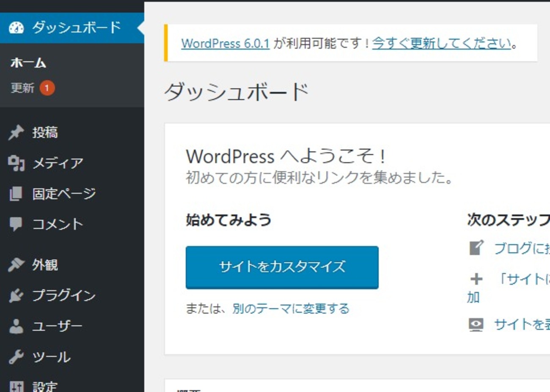Open the ダッシュボード menu label
Viewport: 550px width, 392px height.
tap(77, 27)
